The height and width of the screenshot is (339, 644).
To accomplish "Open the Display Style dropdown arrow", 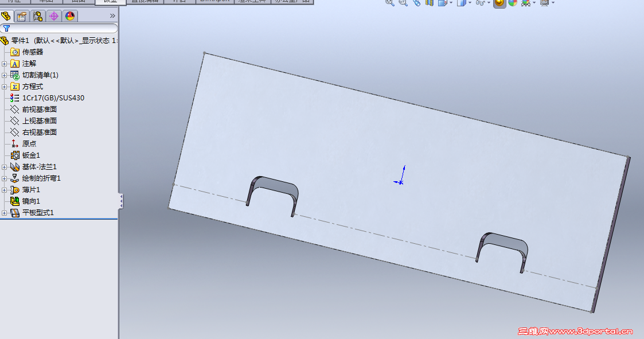I will point(470,3).
